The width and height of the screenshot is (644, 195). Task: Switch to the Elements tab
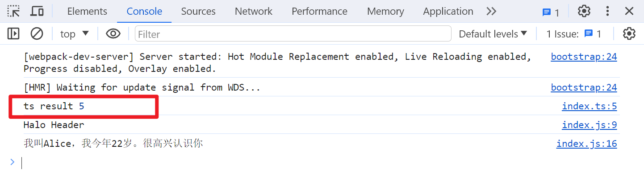[x=87, y=11]
